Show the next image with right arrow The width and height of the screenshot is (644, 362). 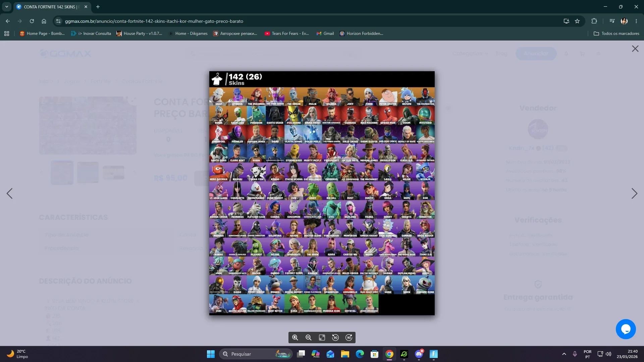point(634,193)
